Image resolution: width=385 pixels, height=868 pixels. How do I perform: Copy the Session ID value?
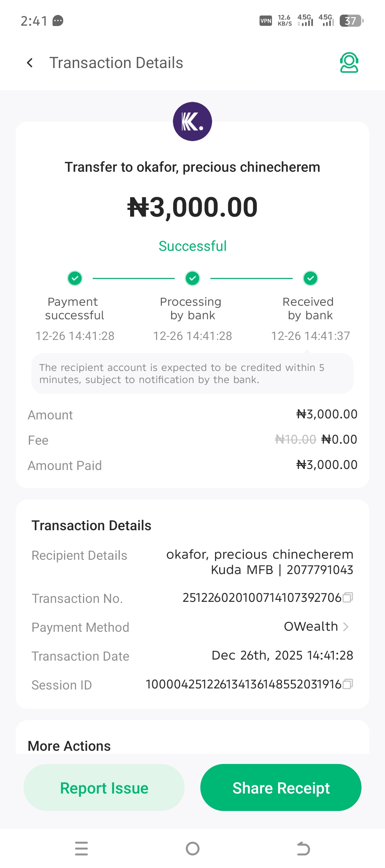coord(348,684)
